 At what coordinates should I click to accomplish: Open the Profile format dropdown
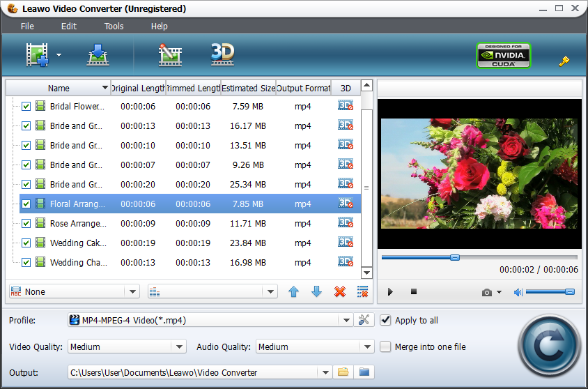346,320
